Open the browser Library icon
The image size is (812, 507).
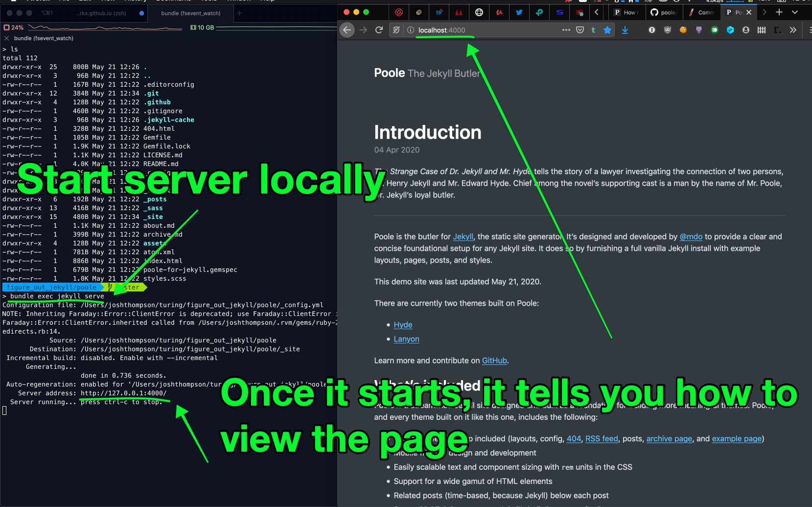click(x=761, y=30)
